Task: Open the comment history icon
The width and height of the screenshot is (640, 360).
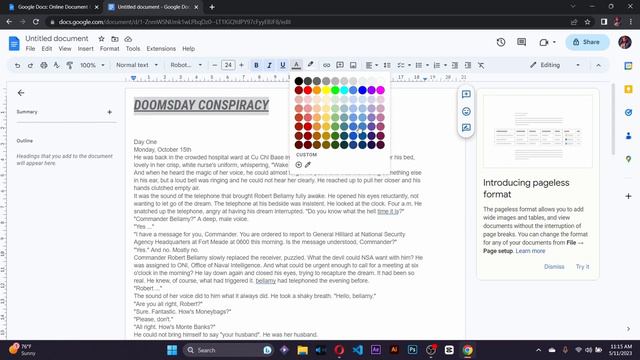Action: click(521, 42)
